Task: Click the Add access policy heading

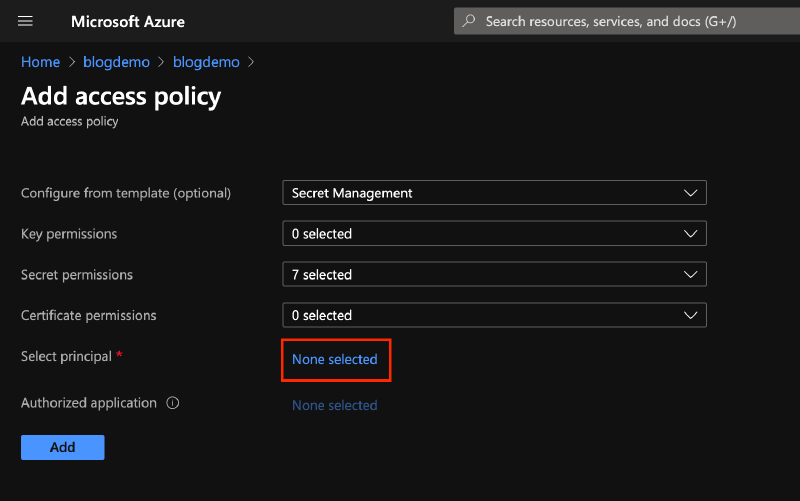Action: (x=121, y=96)
